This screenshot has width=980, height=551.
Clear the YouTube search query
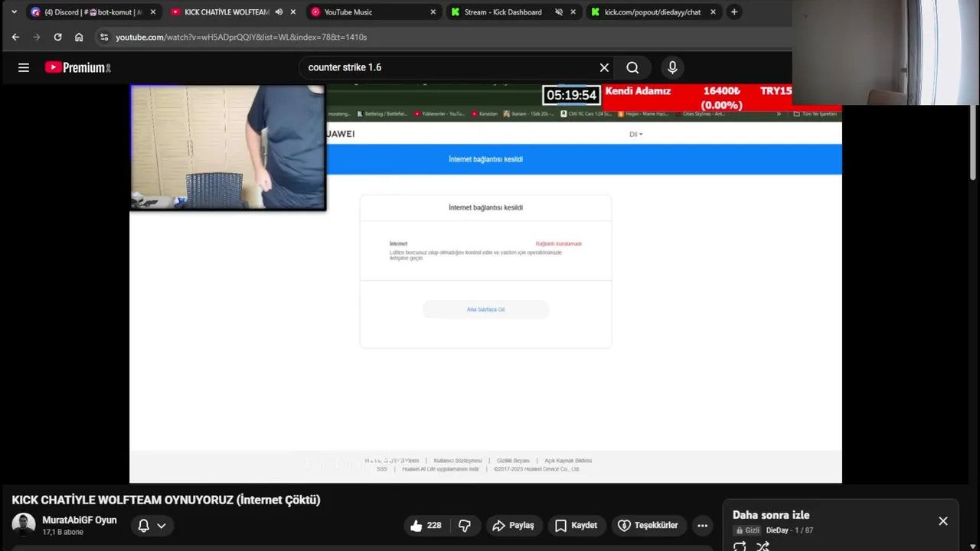pos(604,67)
